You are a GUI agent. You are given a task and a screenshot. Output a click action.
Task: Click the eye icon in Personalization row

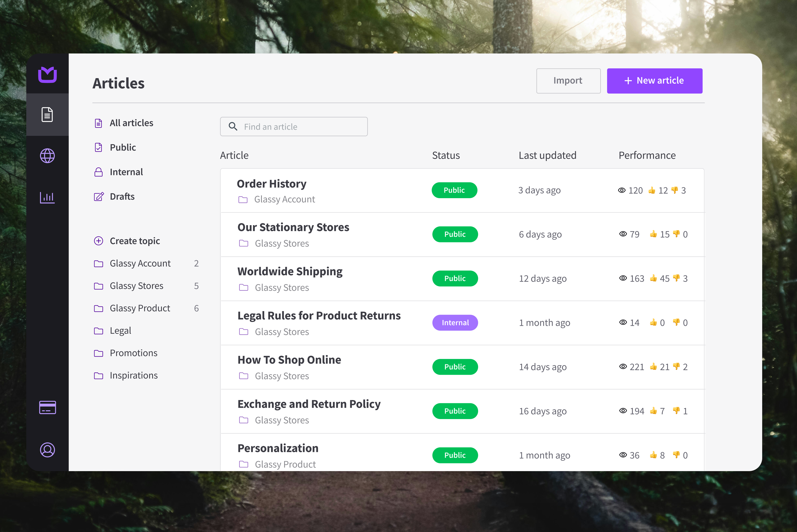623,455
